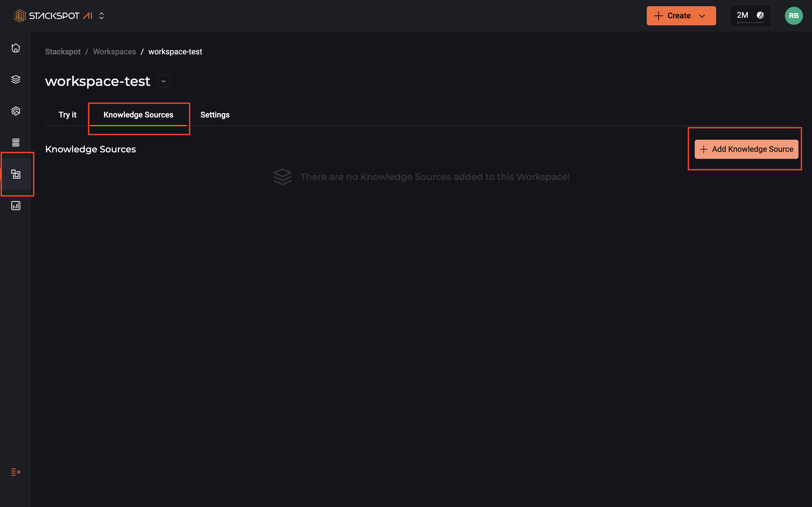This screenshot has height=507, width=812.
Task: Expand the sidebar using the bottom arrow icon
Action: tap(15, 472)
